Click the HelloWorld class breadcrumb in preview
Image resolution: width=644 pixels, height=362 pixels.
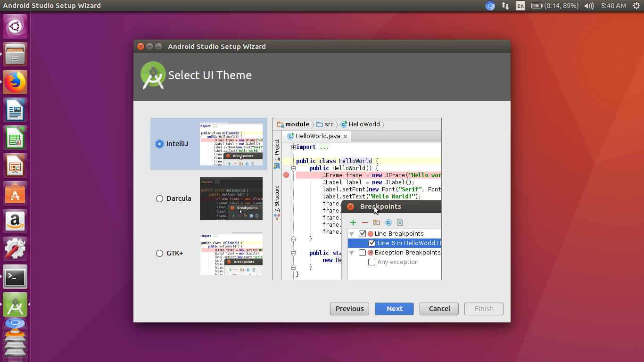point(360,124)
